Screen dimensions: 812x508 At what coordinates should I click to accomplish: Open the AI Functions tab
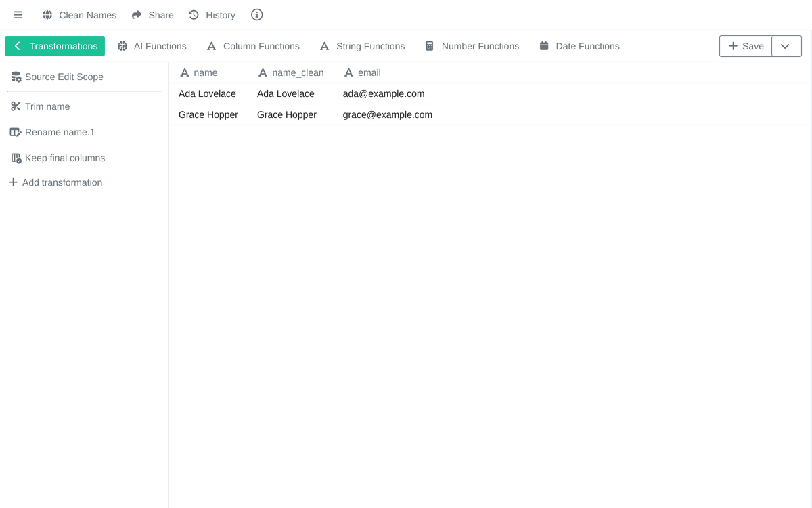[x=152, y=46]
